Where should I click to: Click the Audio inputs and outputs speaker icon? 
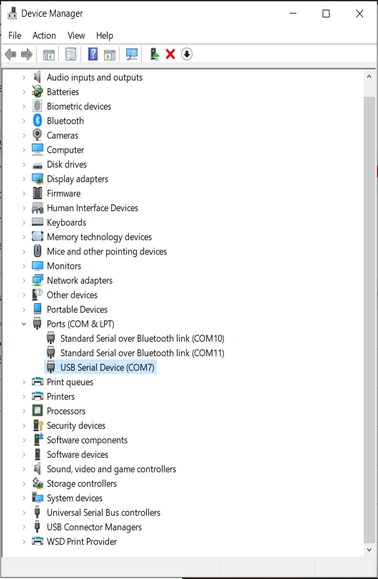pos(37,77)
